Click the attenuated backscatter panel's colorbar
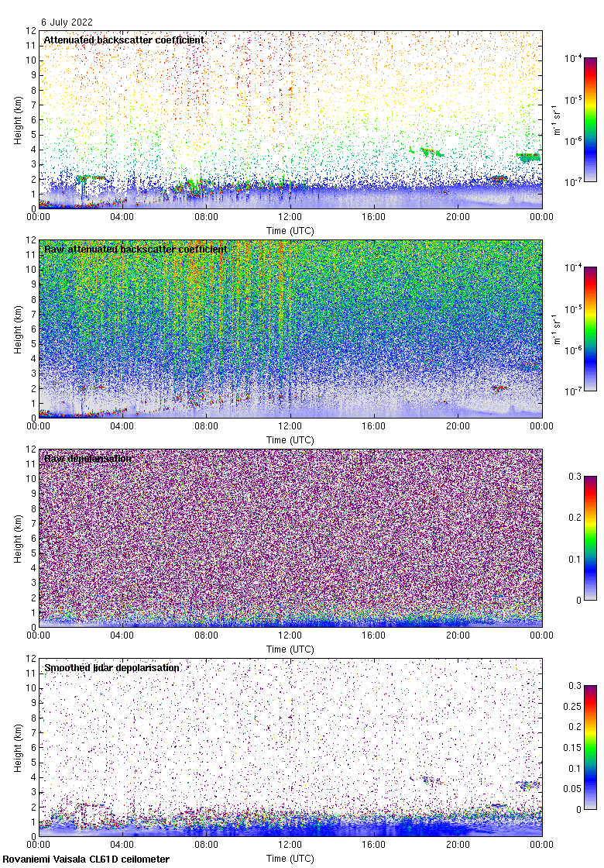604x868 pixels. 590,119
